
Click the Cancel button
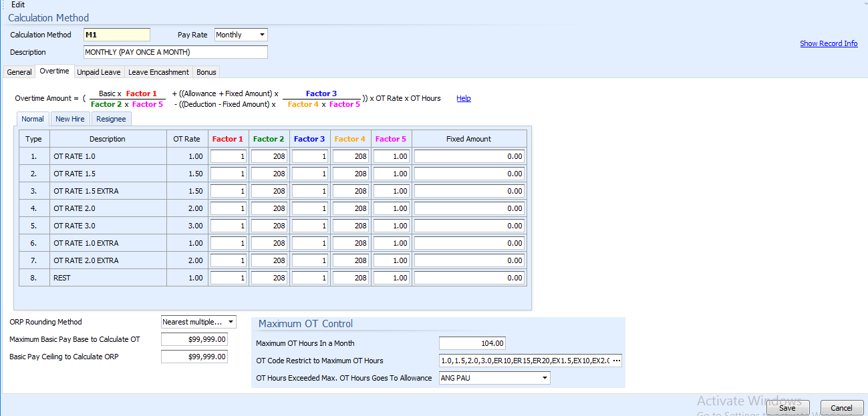841,407
